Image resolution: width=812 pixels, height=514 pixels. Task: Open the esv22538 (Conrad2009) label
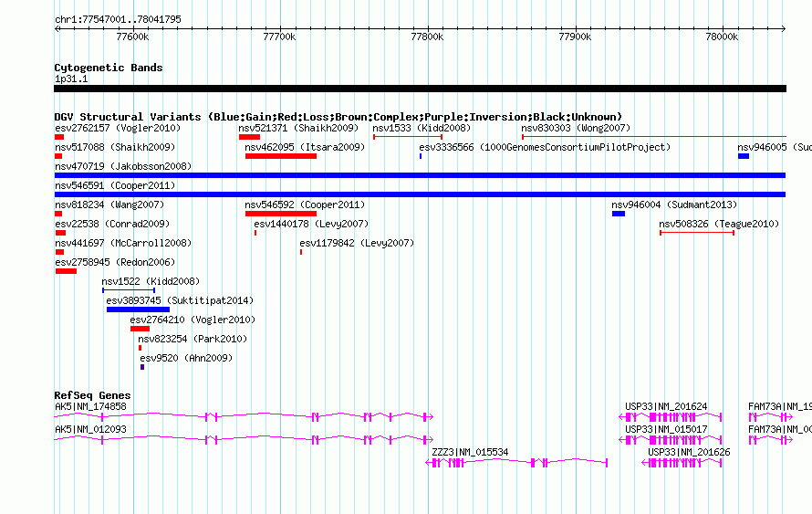(x=112, y=224)
